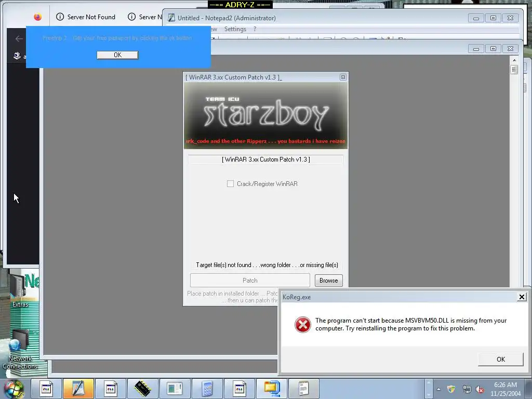Screen dimensions: 532x399
Task: Click the boxed WinRAR 3.xx Custom Patch label
Action: point(265,159)
